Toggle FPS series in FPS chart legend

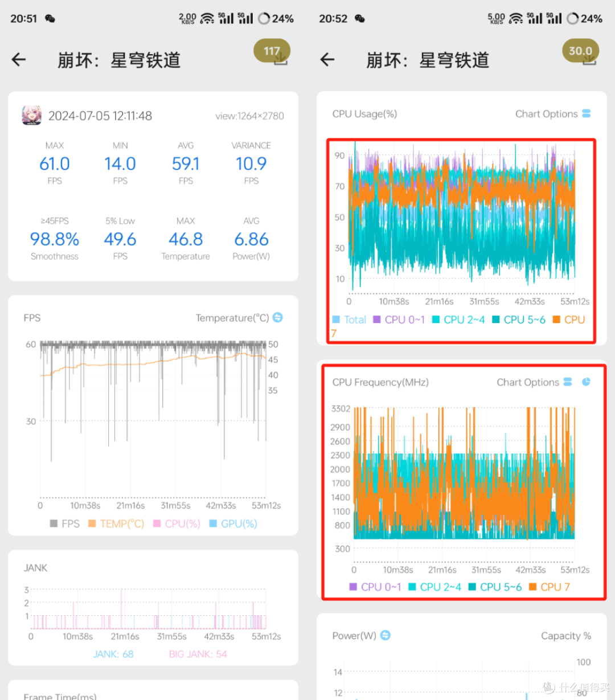point(65,523)
